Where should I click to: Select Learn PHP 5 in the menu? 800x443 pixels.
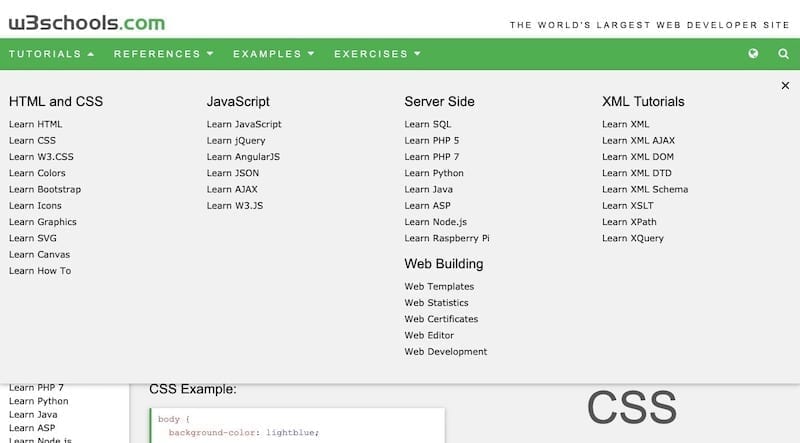click(432, 140)
